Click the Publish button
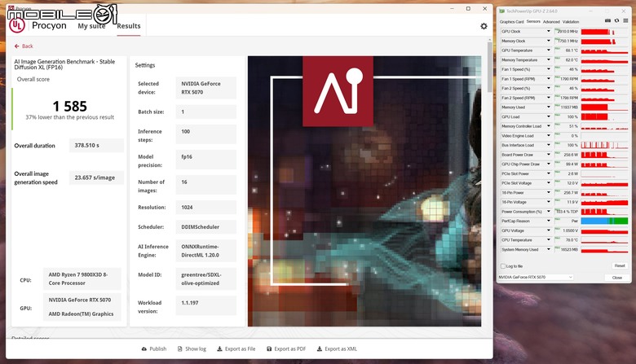 click(154, 349)
